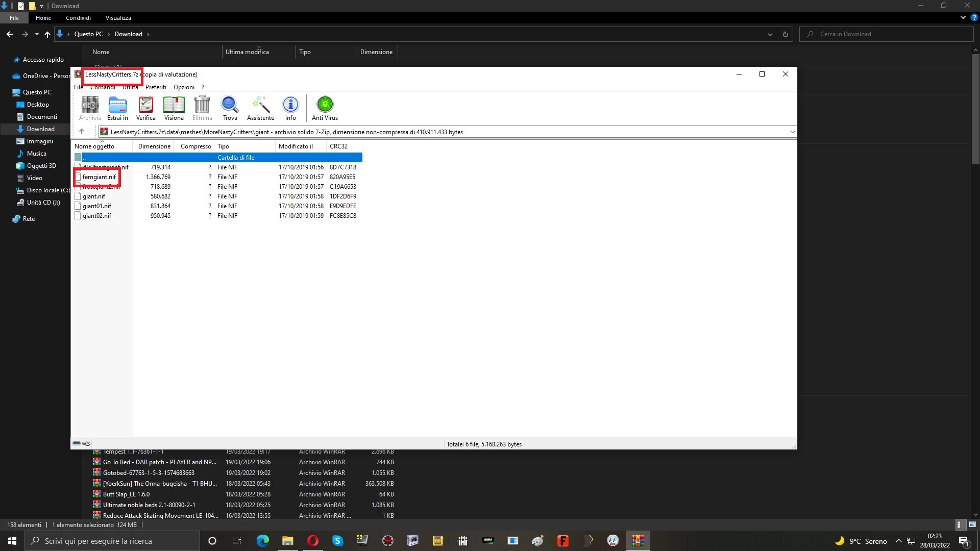Click the Archivia toolbar icon
This screenshot has width=980, height=551.
tap(90, 108)
